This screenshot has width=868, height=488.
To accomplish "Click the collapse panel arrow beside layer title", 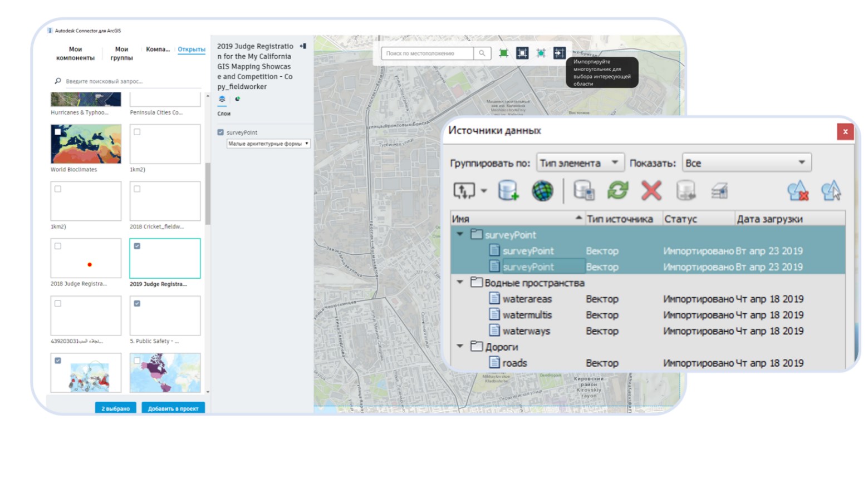I will click(303, 46).
